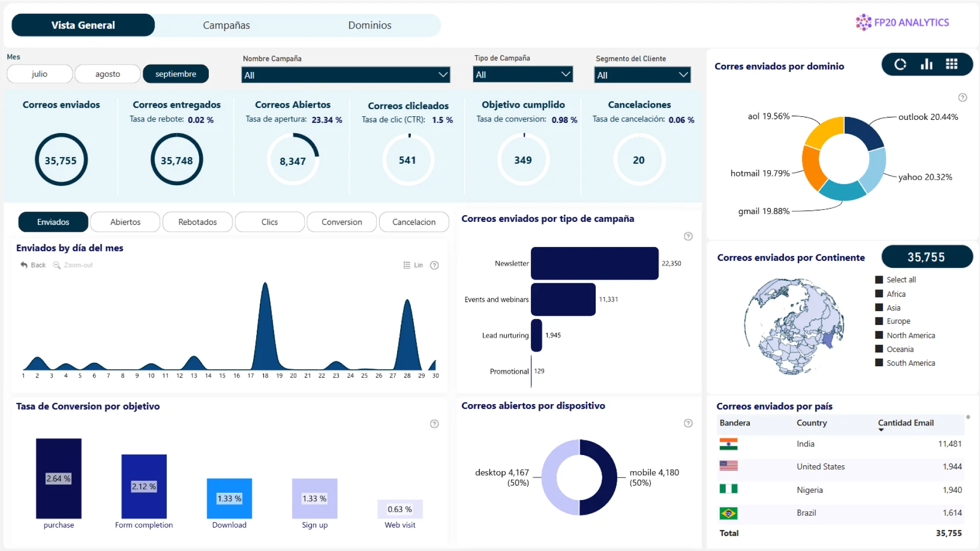The height and width of the screenshot is (551, 980).
Task: Click the Brazil flag icon
Action: point(728,513)
